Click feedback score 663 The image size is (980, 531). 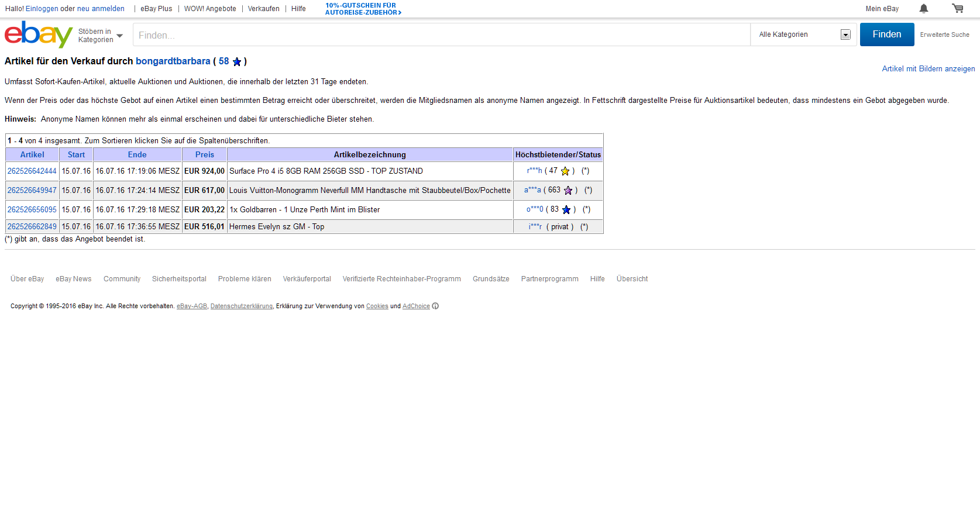[554, 190]
